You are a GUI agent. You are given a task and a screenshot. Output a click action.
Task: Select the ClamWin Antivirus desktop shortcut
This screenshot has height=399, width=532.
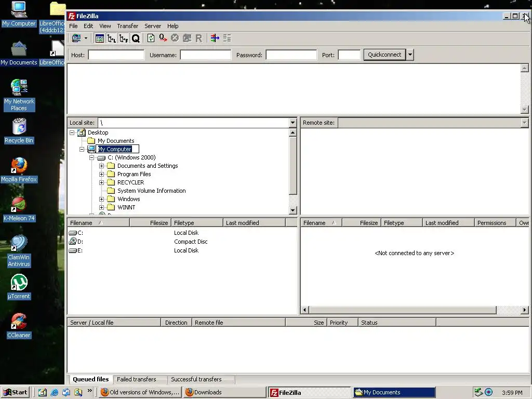point(19,251)
